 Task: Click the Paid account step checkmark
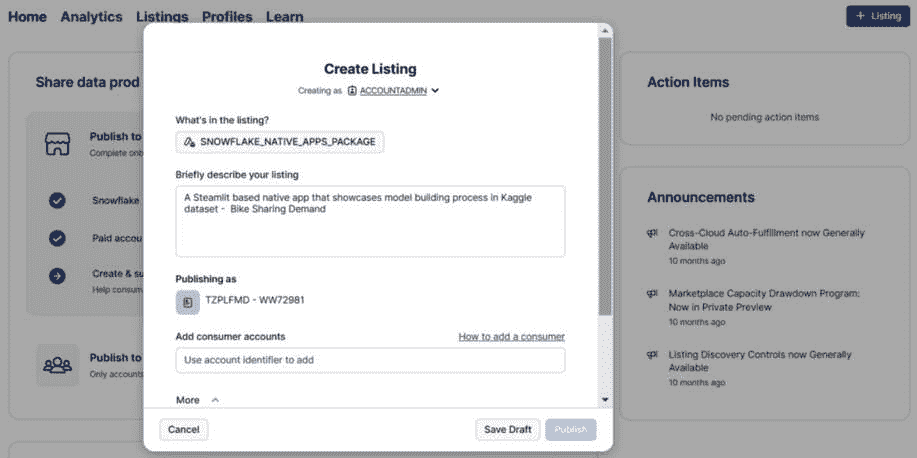pyautogui.click(x=57, y=238)
